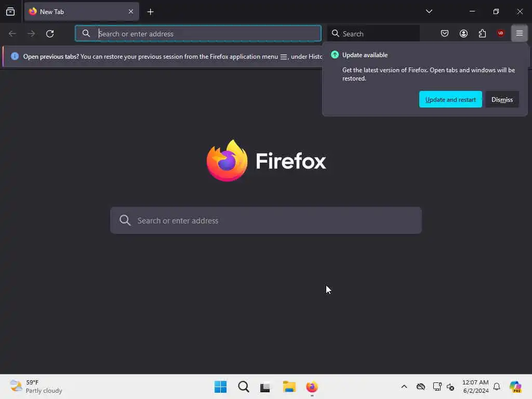Save to Pocket icon
This screenshot has height=399, width=532.
point(445,33)
